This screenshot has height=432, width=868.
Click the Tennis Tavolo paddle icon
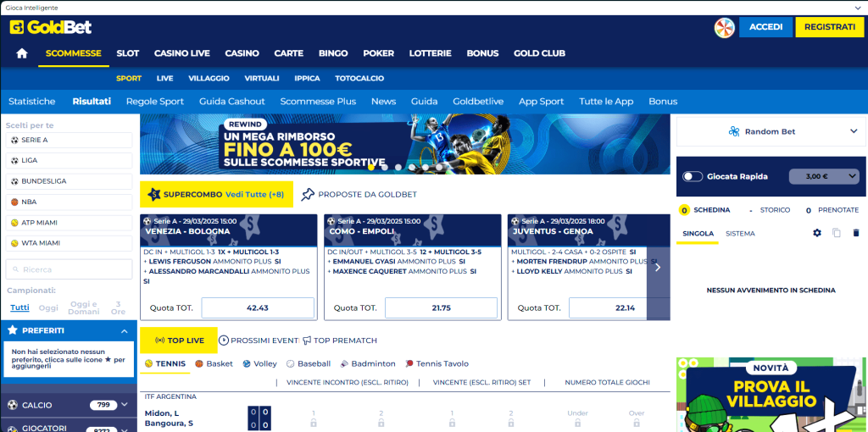[409, 363]
